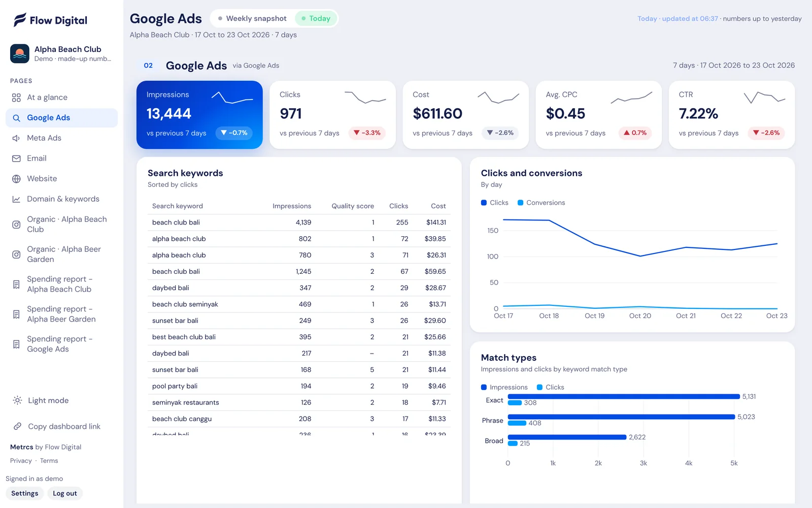Click the document icon for Spending report Google Ads
The image size is (812, 508).
16,344
